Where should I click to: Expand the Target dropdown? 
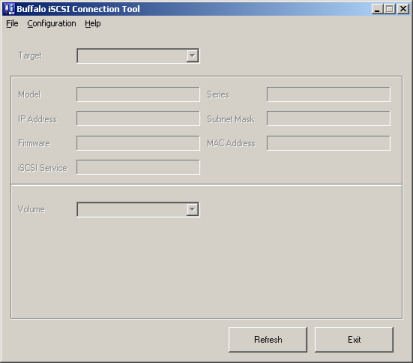192,56
